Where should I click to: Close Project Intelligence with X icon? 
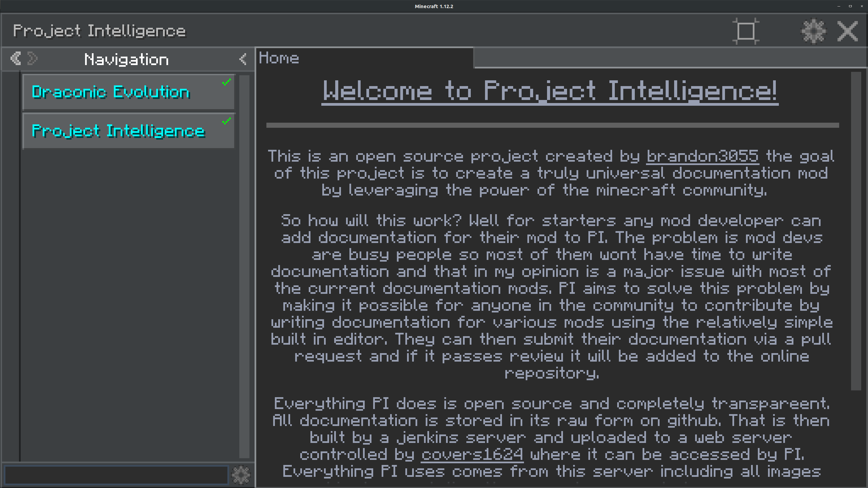pyautogui.click(x=847, y=31)
